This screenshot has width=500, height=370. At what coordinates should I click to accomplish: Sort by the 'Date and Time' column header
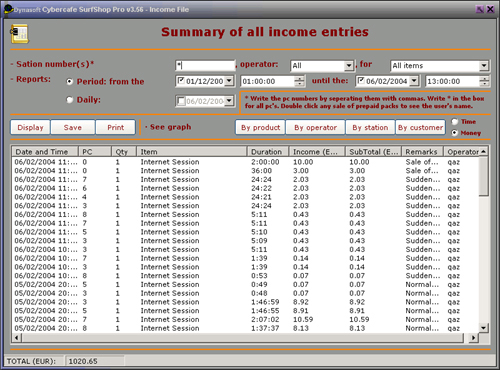click(x=45, y=152)
